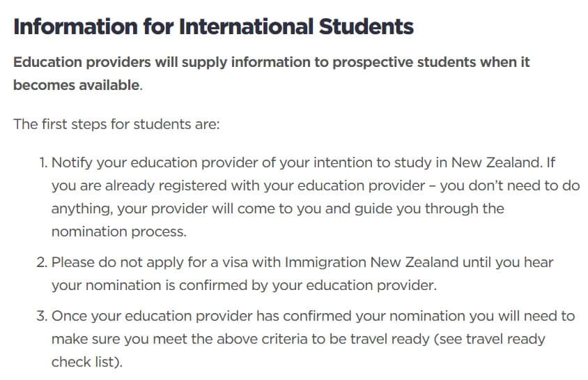Image resolution: width=588 pixels, height=380 pixels.
Task: Click the 'check list).' text
Action: point(87,362)
